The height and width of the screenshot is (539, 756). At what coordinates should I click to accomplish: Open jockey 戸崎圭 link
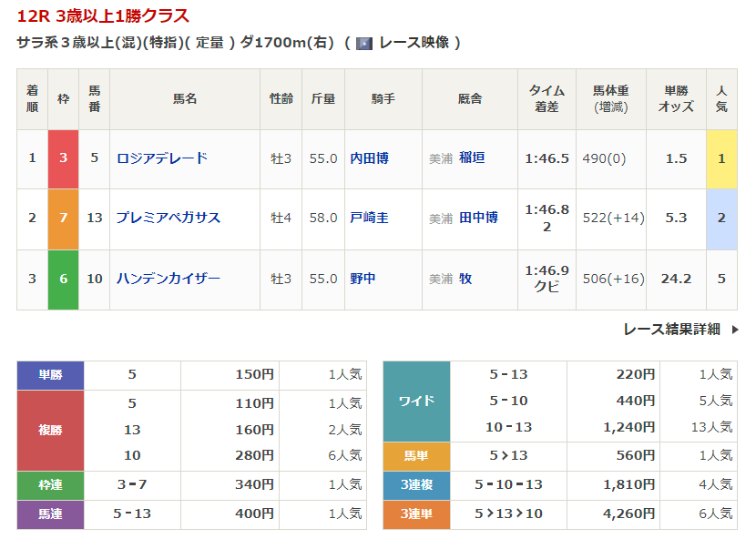pos(370,218)
